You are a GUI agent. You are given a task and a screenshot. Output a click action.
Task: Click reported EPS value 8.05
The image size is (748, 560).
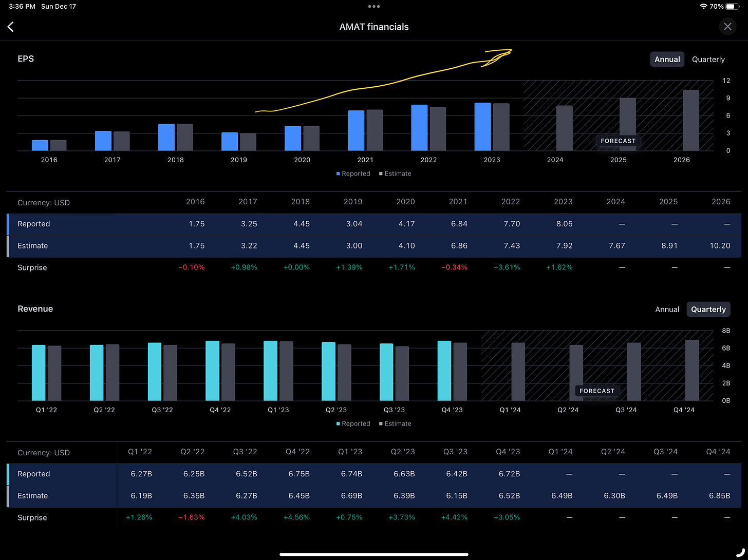[x=564, y=224]
